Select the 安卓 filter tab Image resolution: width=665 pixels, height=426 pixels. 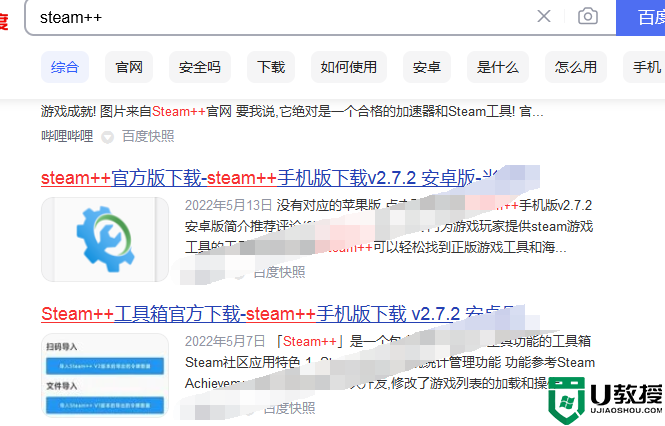(x=427, y=67)
